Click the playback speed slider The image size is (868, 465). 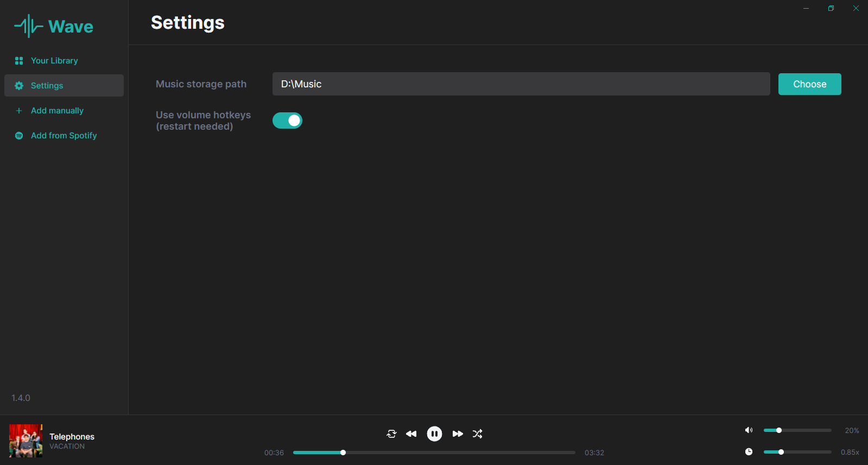pyautogui.click(x=797, y=452)
